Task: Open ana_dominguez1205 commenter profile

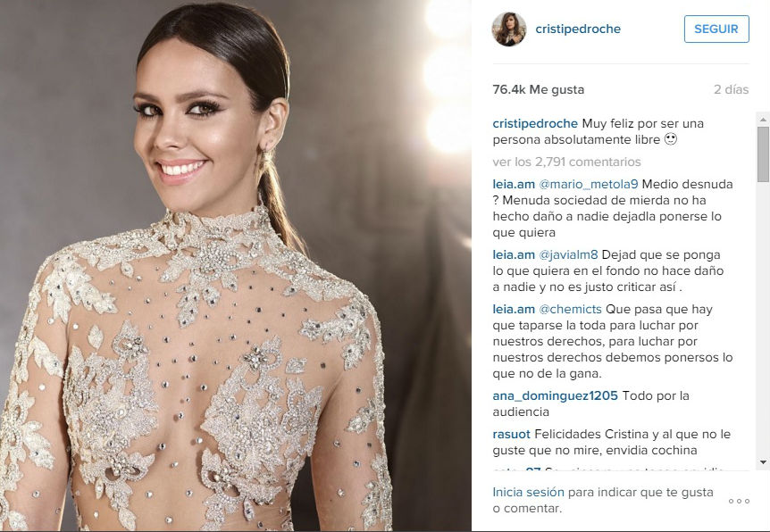Action: 555,395
